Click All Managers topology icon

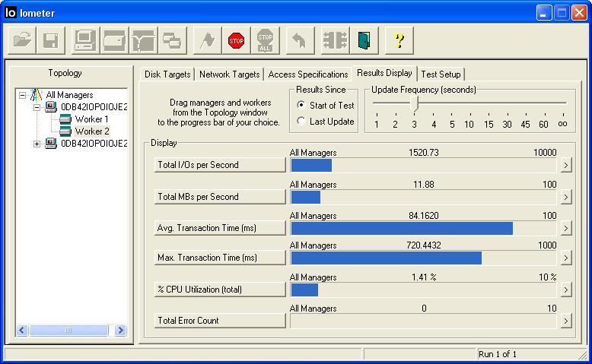pyautogui.click(x=36, y=95)
